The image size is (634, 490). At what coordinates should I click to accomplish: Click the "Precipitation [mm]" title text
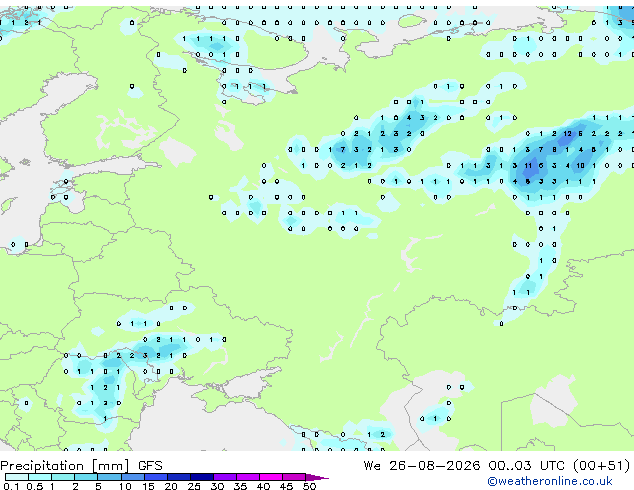[x=65, y=466]
